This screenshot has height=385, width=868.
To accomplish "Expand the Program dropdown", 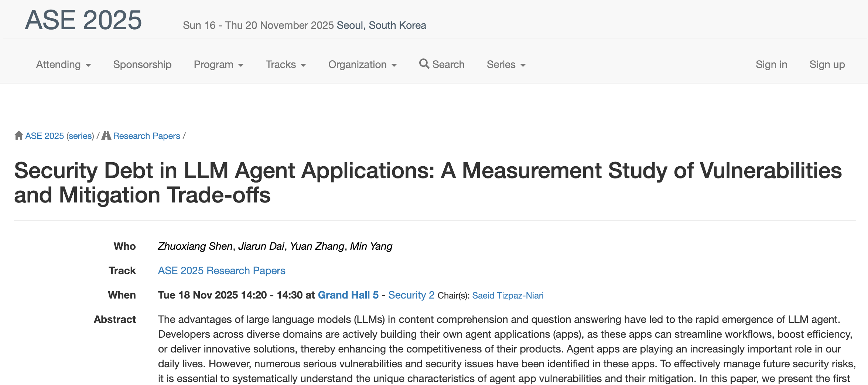I will pyautogui.click(x=218, y=65).
